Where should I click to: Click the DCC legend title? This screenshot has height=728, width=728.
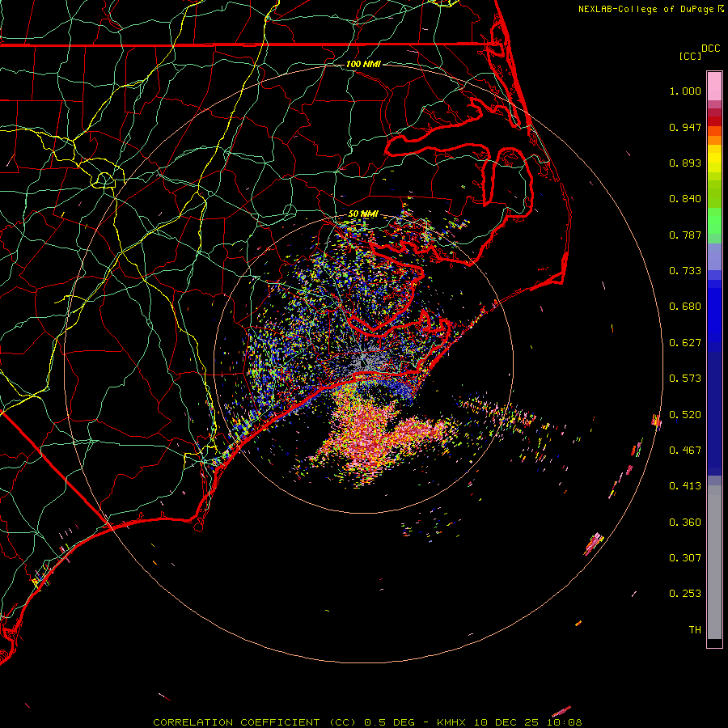(710, 49)
